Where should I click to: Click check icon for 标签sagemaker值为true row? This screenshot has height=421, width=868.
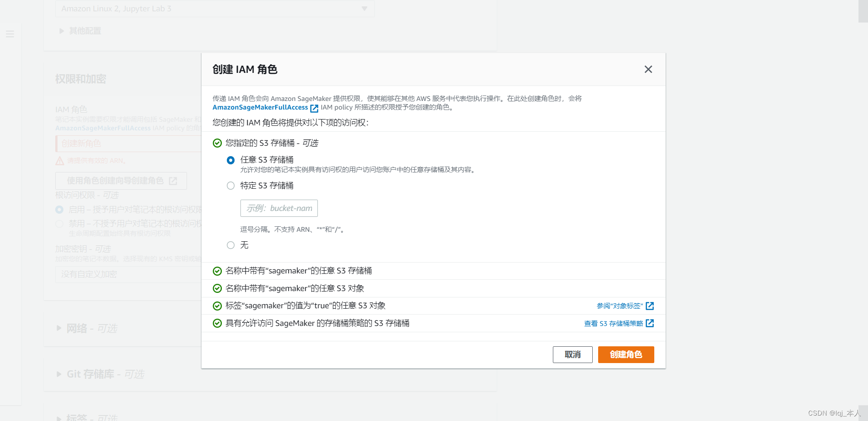pyautogui.click(x=217, y=306)
